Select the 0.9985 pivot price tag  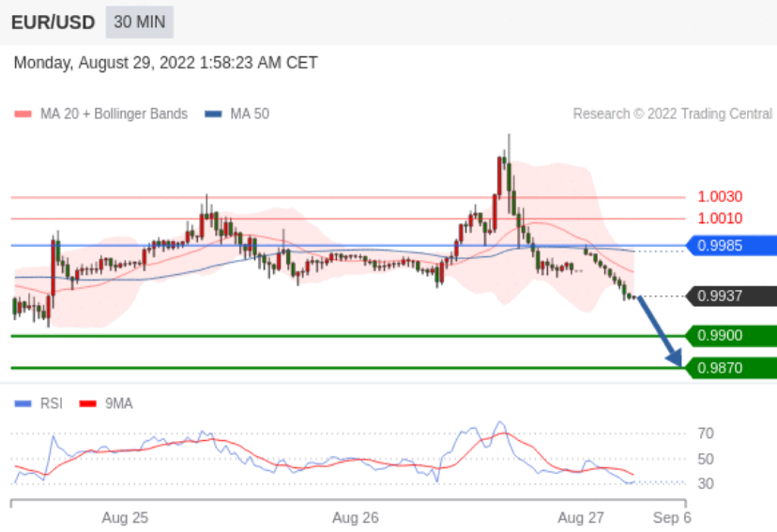click(x=731, y=245)
